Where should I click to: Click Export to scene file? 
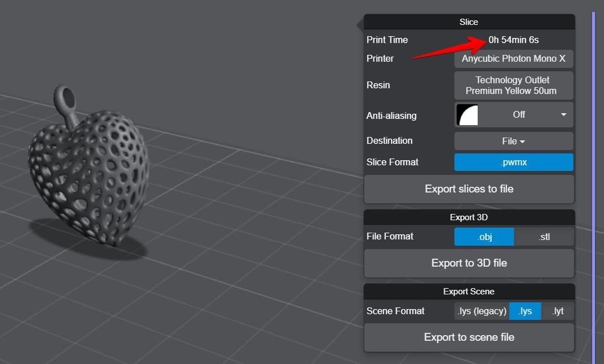tap(469, 337)
